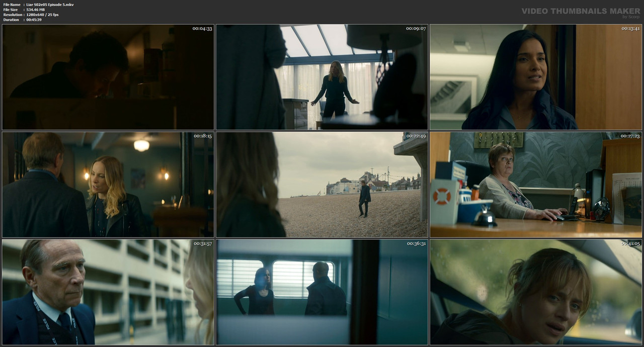Open the beach scene thumbnail 00:22:49
644x347 pixels.
[x=322, y=185]
